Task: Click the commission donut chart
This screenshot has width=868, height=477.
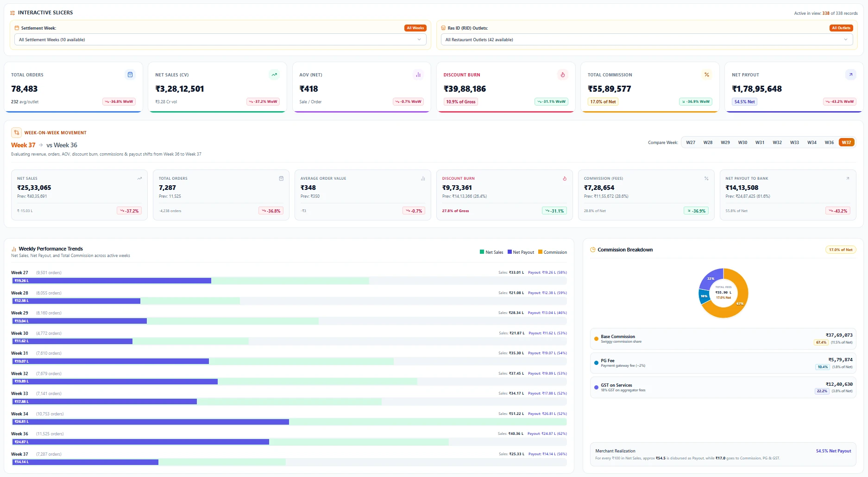Action: (x=723, y=293)
